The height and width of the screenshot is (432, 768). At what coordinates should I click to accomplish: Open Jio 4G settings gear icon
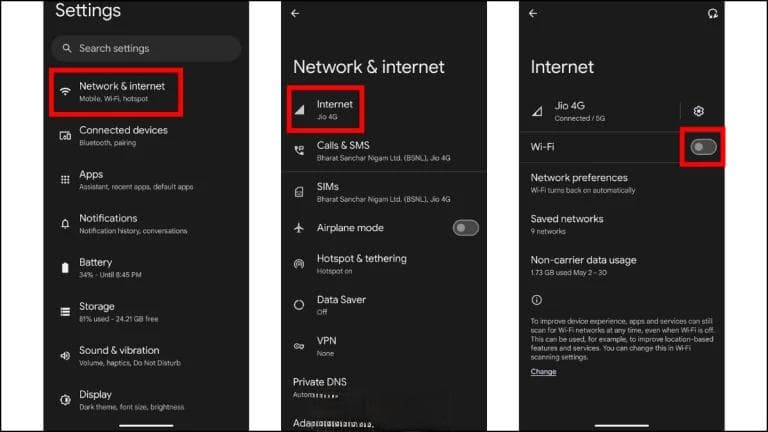[x=698, y=111]
